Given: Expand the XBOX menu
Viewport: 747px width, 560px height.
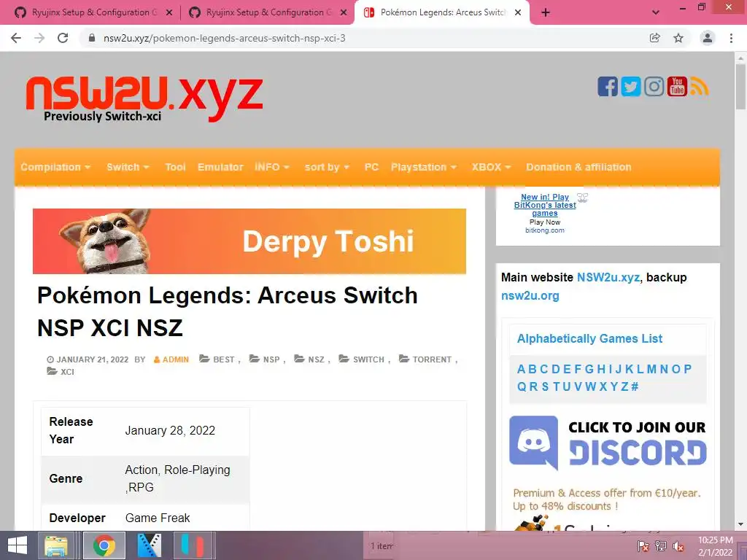Looking at the screenshot, I should (x=492, y=167).
